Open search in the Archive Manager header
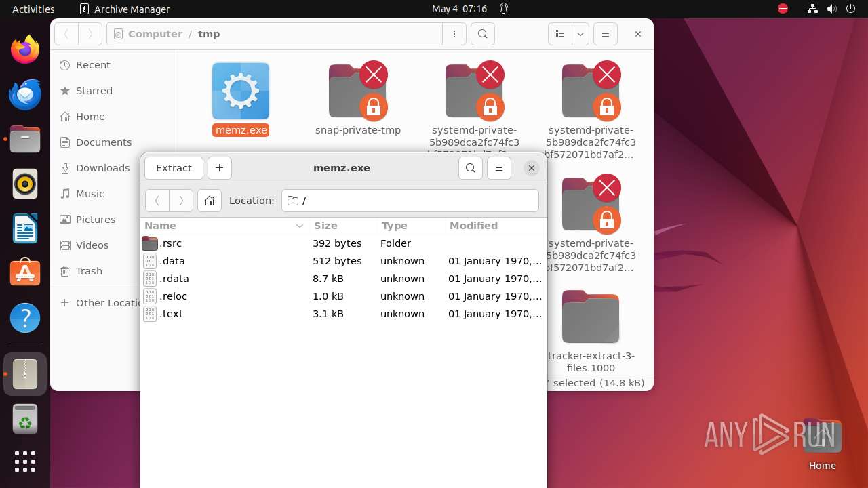The image size is (868, 488). pos(471,168)
